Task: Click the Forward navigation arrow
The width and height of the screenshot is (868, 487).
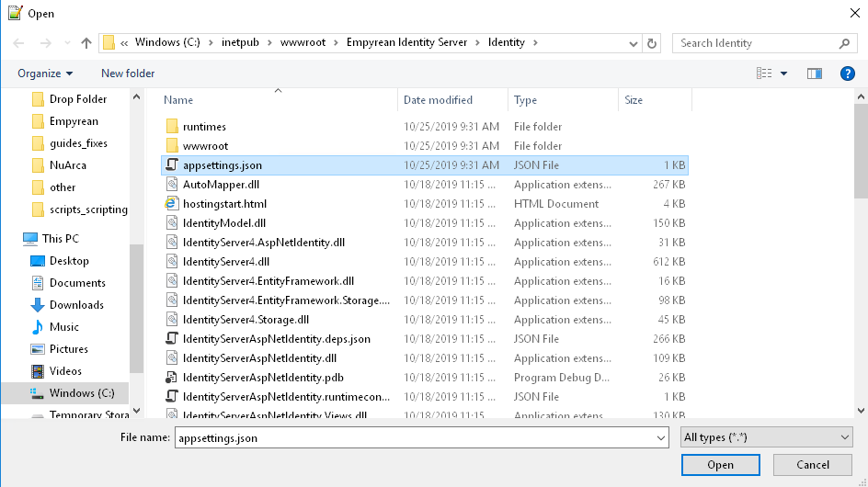Action: tap(45, 42)
